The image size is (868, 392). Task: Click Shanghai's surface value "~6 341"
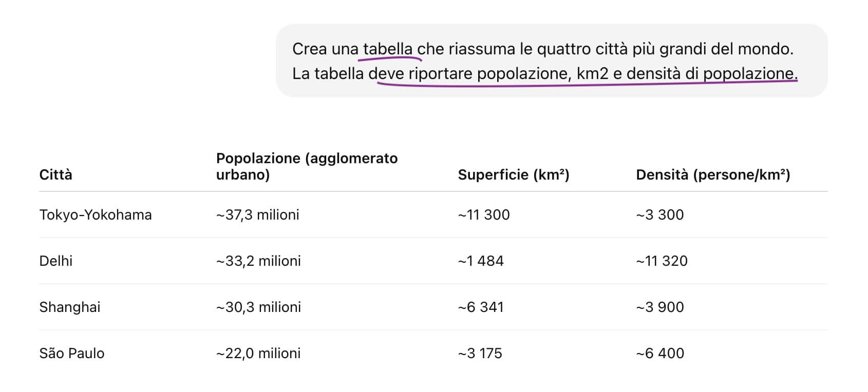481,307
